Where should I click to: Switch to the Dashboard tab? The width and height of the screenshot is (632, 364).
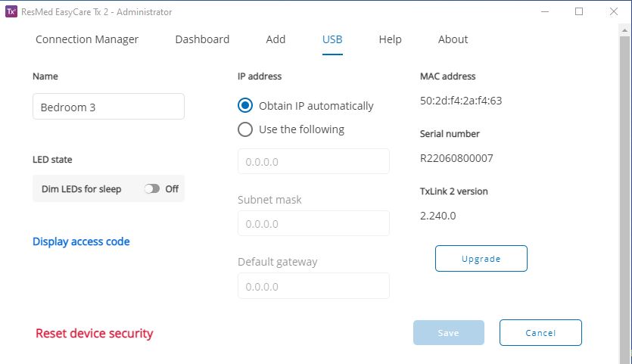[202, 39]
